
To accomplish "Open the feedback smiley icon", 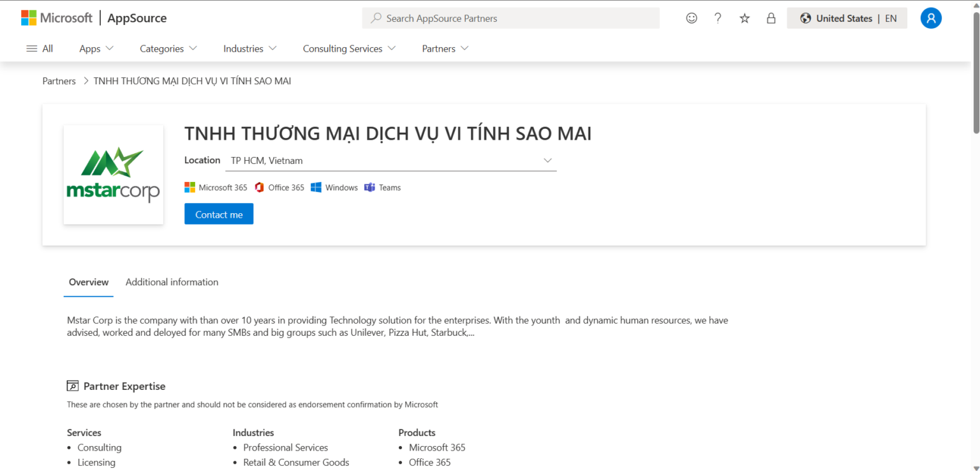I will pos(691,18).
